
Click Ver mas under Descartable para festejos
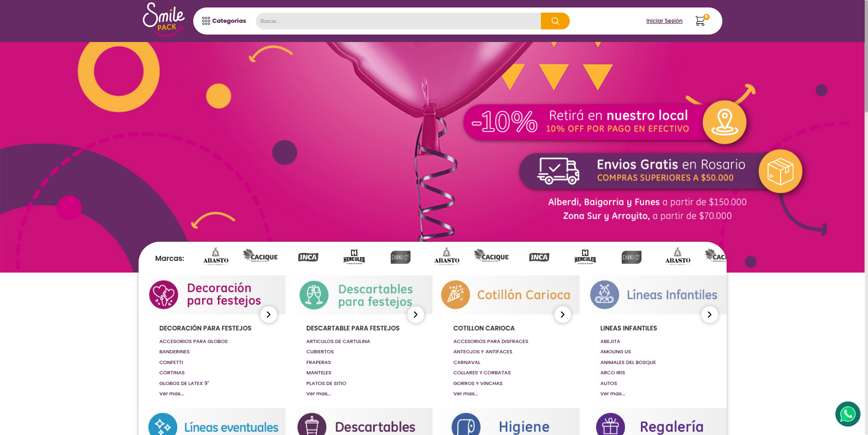point(318,394)
